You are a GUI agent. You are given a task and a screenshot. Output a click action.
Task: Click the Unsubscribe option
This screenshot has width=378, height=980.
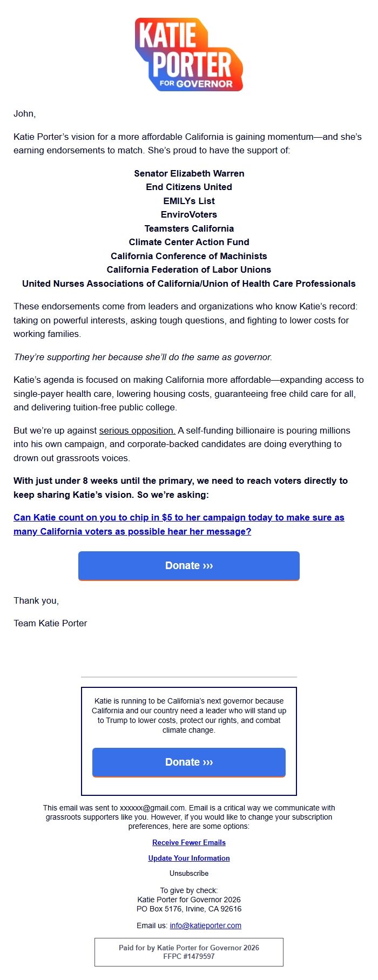click(x=188, y=873)
